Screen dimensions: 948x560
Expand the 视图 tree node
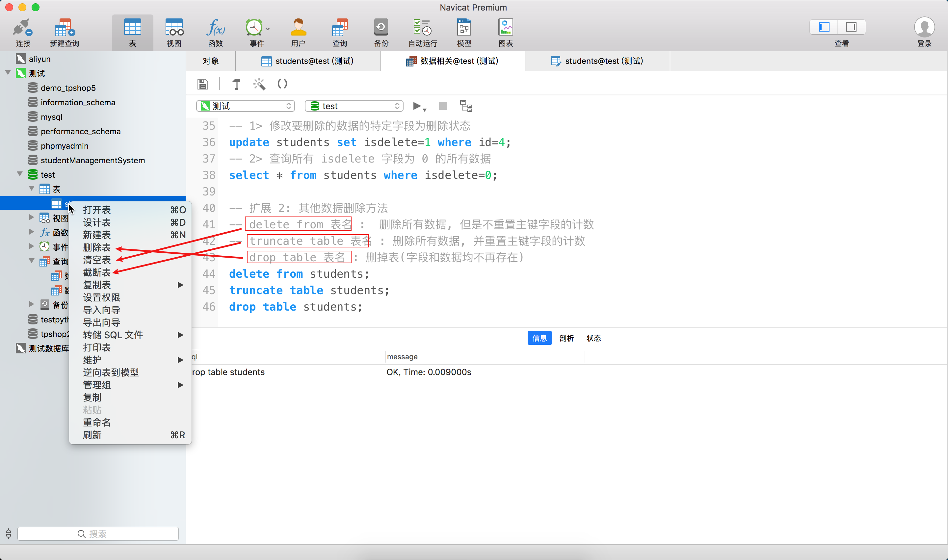click(x=32, y=218)
